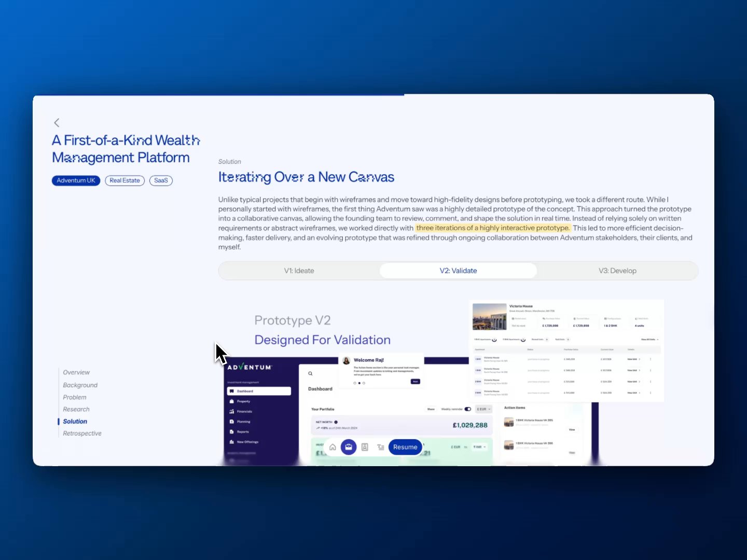Image resolution: width=747 pixels, height=560 pixels.
Task: Click the search magnifier icon above Dashboard
Action: (310, 373)
